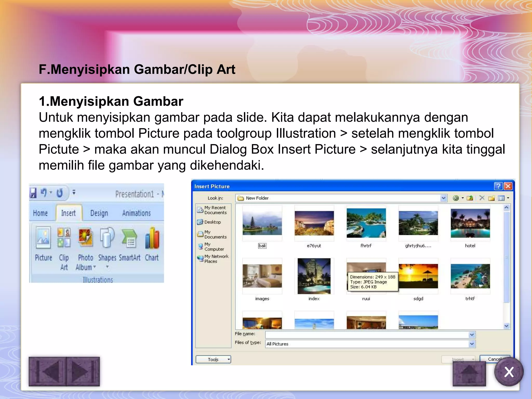Go to My Documents in places bar
This screenshot has width=532, height=399.
pyautogui.click(x=212, y=234)
